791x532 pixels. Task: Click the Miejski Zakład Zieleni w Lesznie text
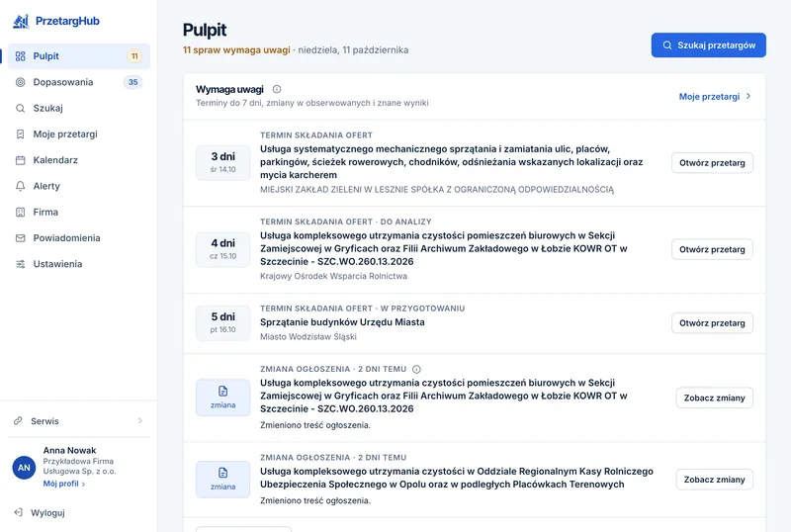[x=437, y=190]
